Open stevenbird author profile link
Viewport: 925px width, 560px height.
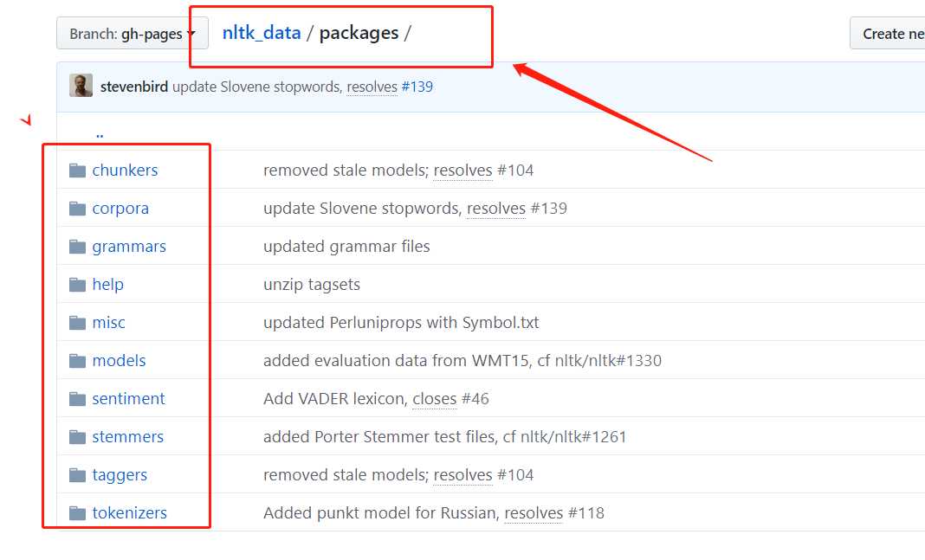click(x=134, y=87)
